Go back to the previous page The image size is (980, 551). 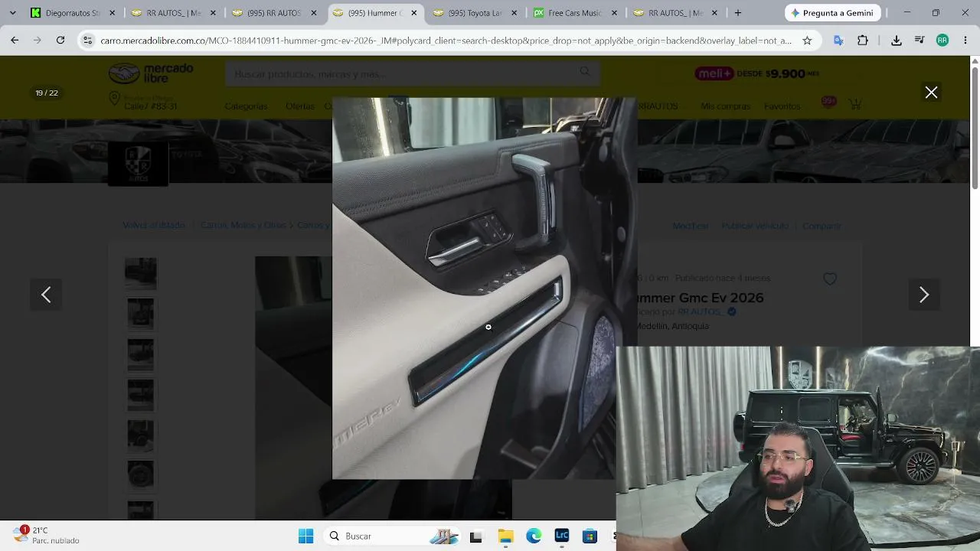point(15,41)
